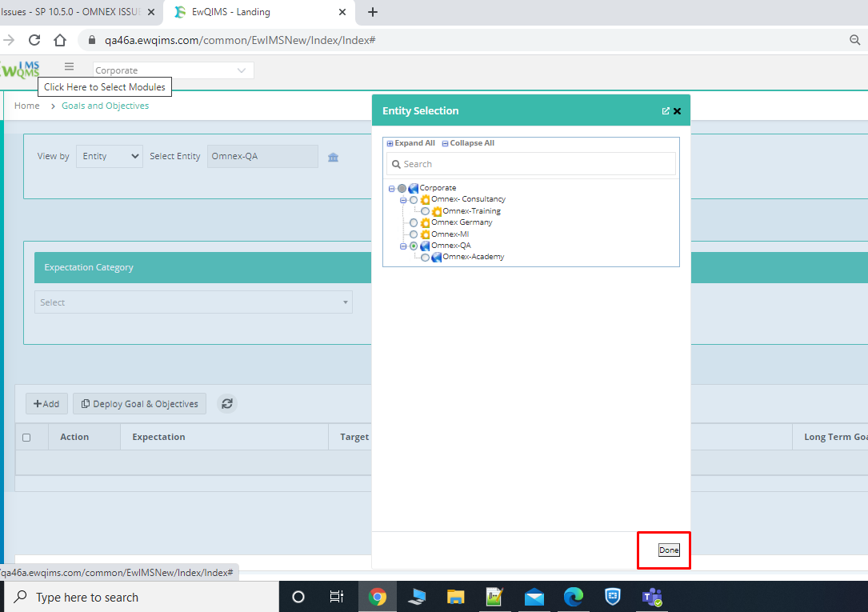The height and width of the screenshot is (612, 868).
Task: Collapse All entities in tree
Action: 468,142
